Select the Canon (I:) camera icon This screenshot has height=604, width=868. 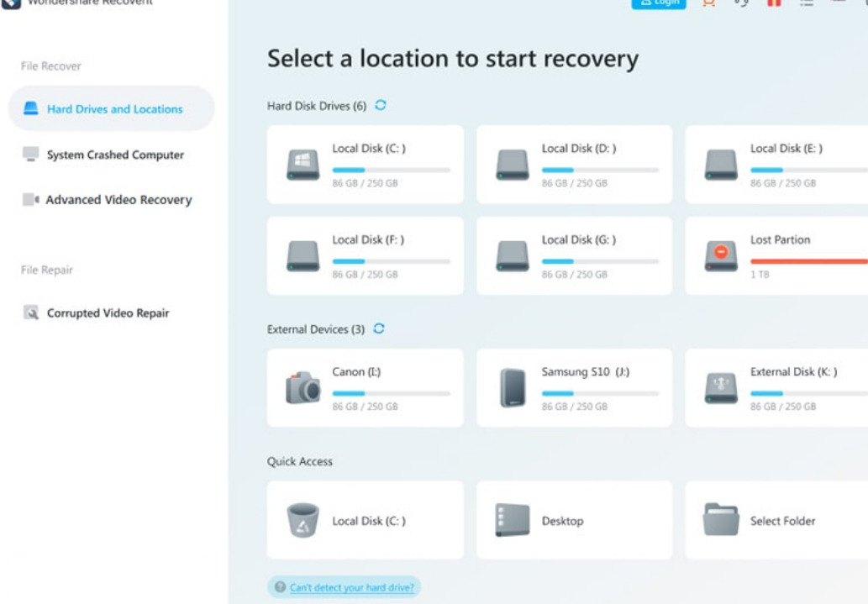(303, 388)
